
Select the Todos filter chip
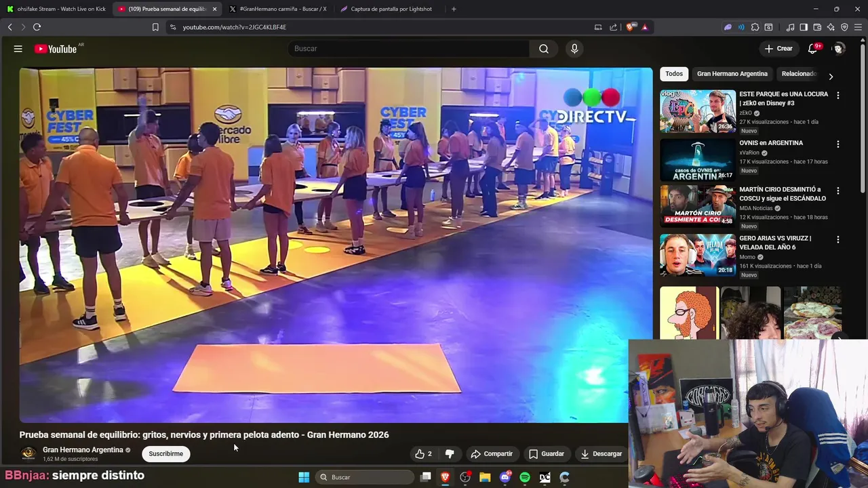coord(674,74)
